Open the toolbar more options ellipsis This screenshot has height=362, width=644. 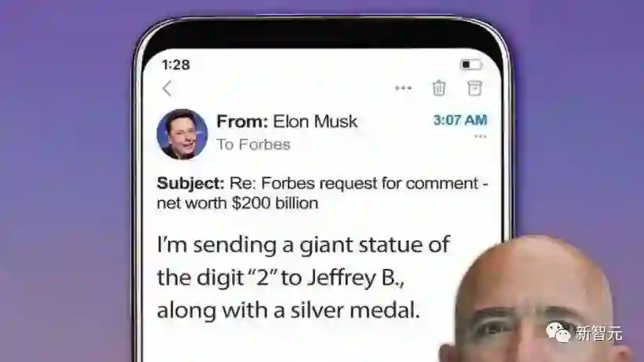coord(403,88)
